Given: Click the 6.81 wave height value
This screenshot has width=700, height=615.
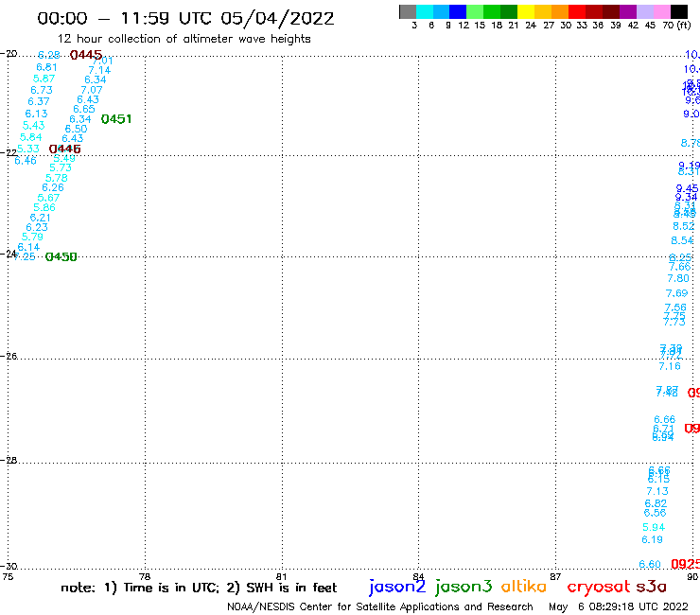Looking at the screenshot, I should tap(46, 67).
